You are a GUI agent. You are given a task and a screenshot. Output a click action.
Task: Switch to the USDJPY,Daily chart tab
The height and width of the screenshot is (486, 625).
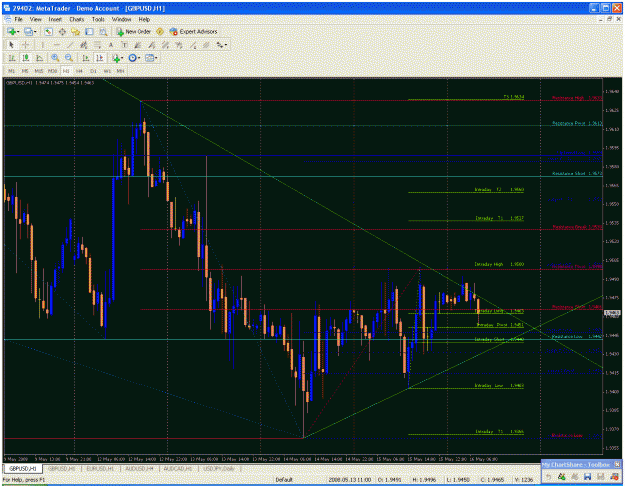219,468
